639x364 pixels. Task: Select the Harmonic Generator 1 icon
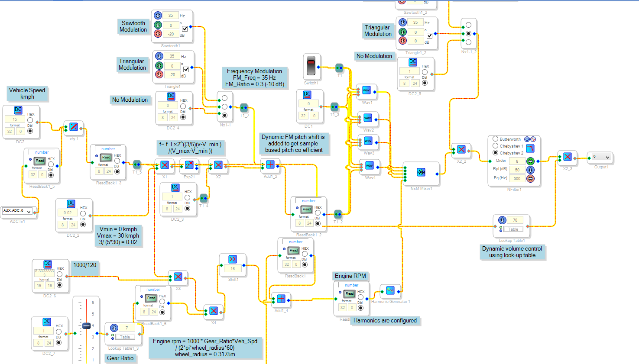390,290
